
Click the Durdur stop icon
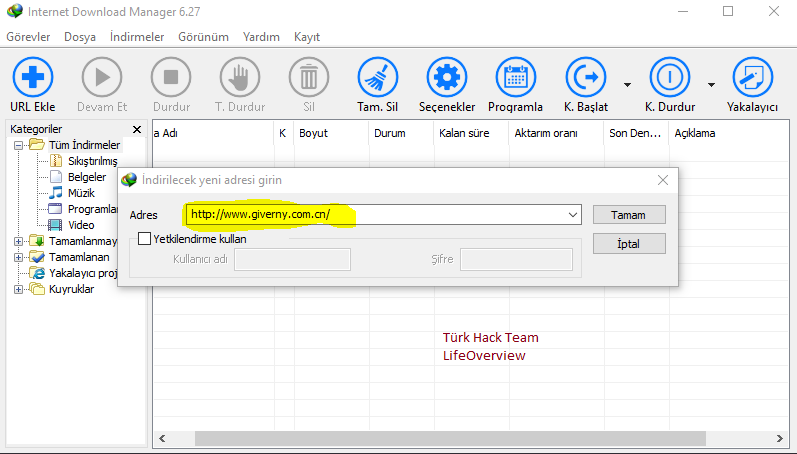click(x=171, y=77)
